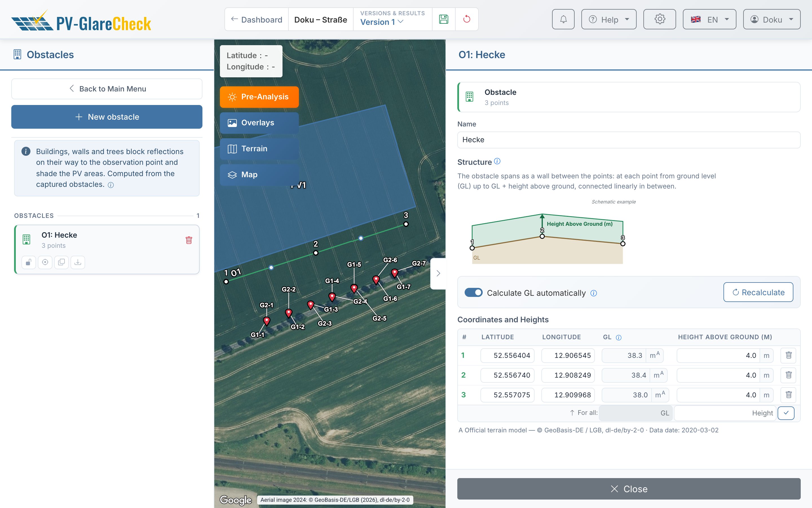The width and height of the screenshot is (812, 508).
Task: Click the Name field containing Hecke
Action: (629, 140)
